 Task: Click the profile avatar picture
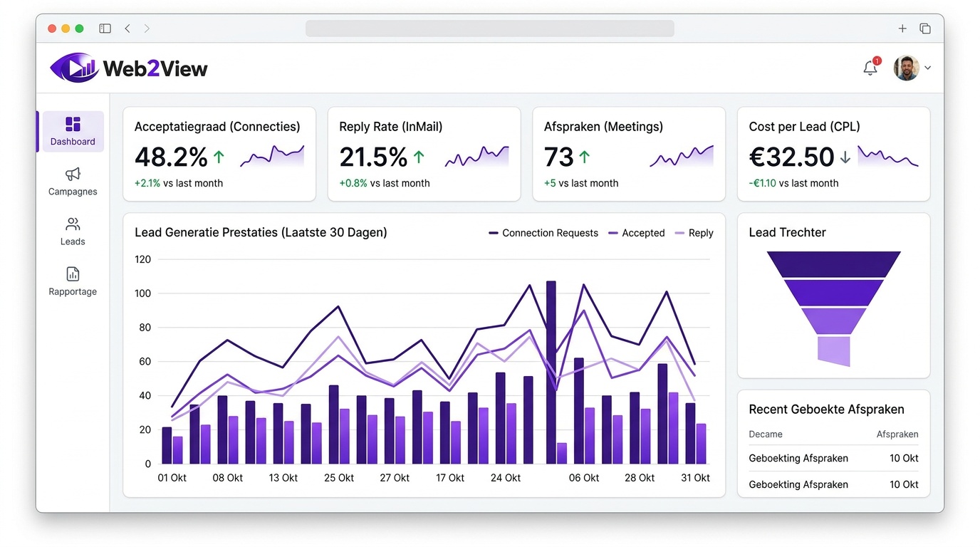pyautogui.click(x=905, y=67)
